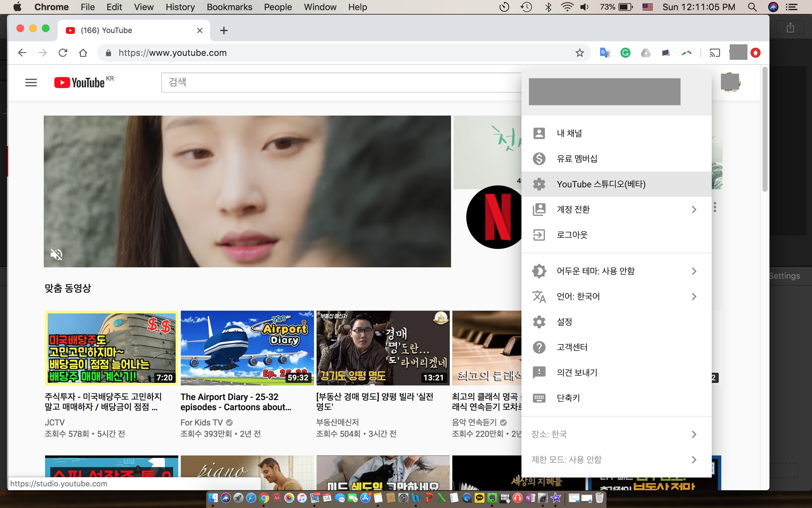Bookmark this page with star icon
812x508 pixels.
click(x=580, y=53)
